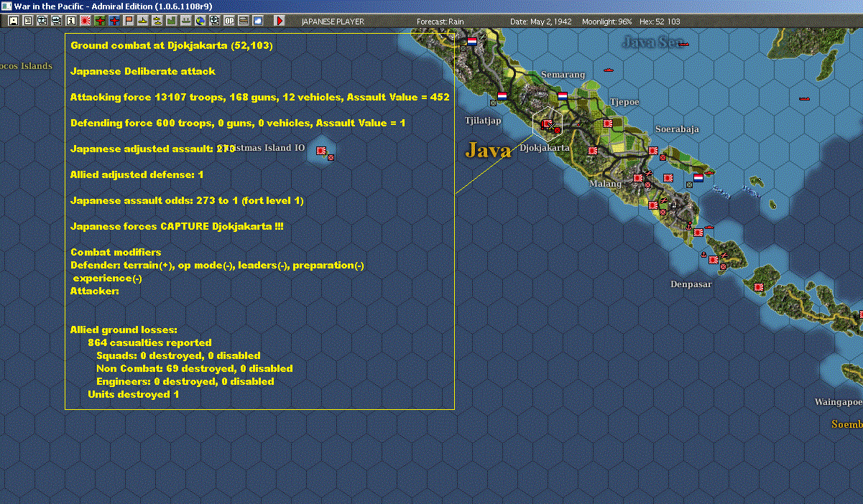Click the single yellow ship toolbar icon
The width and height of the screenshot is (863, 504).
(x=143, y=21)
